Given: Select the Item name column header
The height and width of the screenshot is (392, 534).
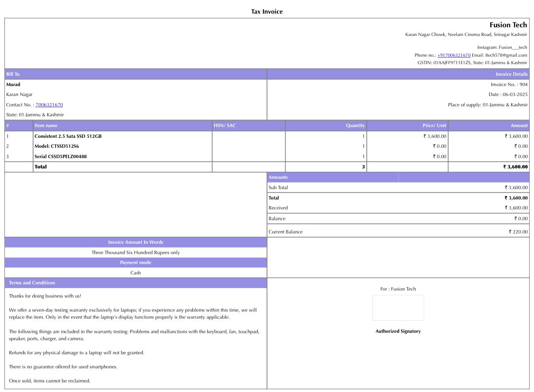Looking at the screenshot, I should pos(46,125).
